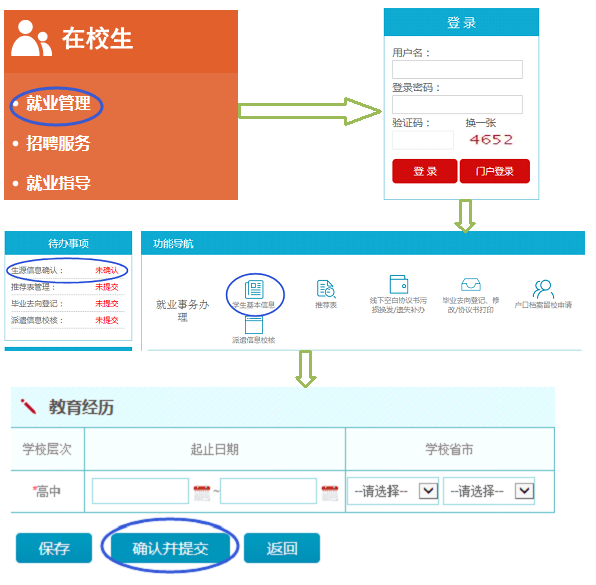This screenshot has height=585, width=596.
Task: Click the 门户登录 button
Action: point(495,171)
